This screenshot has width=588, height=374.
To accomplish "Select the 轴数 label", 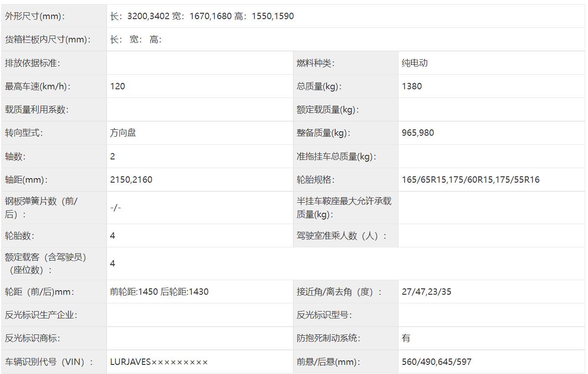I will [x=15, y=157].
